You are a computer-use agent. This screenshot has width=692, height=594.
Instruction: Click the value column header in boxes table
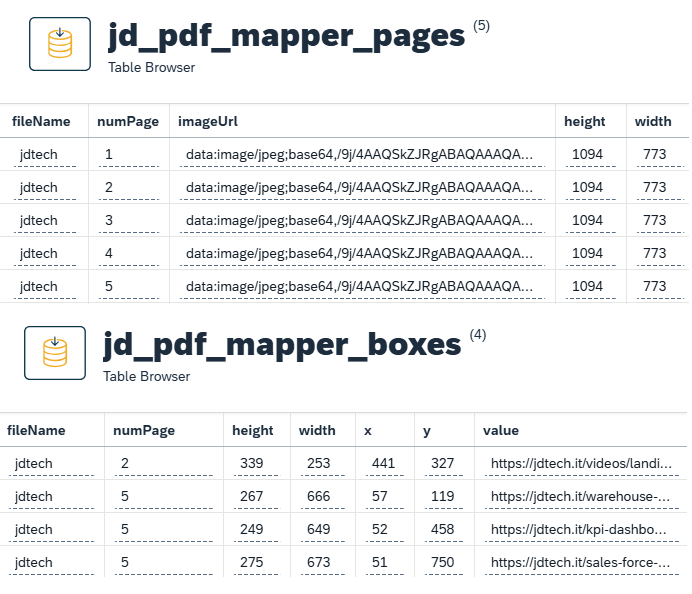click(x=501, y=430)
